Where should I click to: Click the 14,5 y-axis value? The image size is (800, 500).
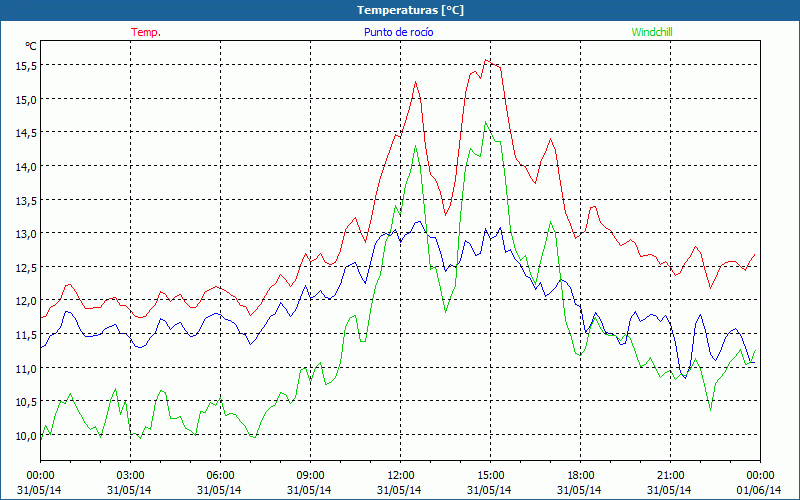coord(27,133)
